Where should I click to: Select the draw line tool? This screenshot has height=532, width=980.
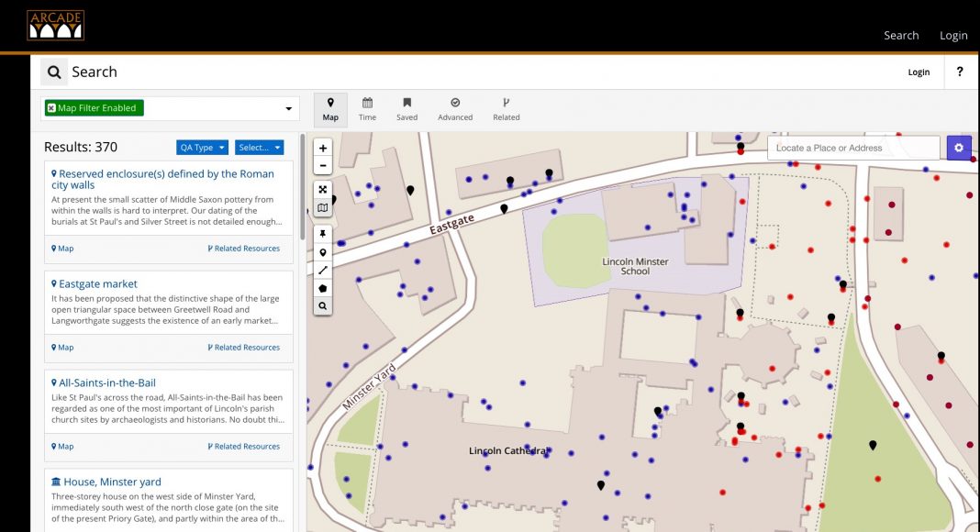point(323,270)
